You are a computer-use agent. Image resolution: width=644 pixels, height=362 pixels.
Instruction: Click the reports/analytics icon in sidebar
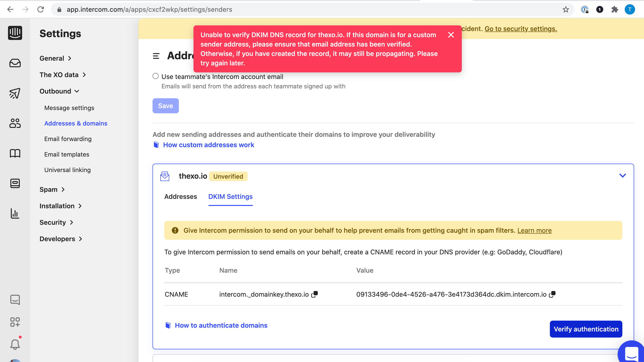pyautogui.click(x=15, y=214)
